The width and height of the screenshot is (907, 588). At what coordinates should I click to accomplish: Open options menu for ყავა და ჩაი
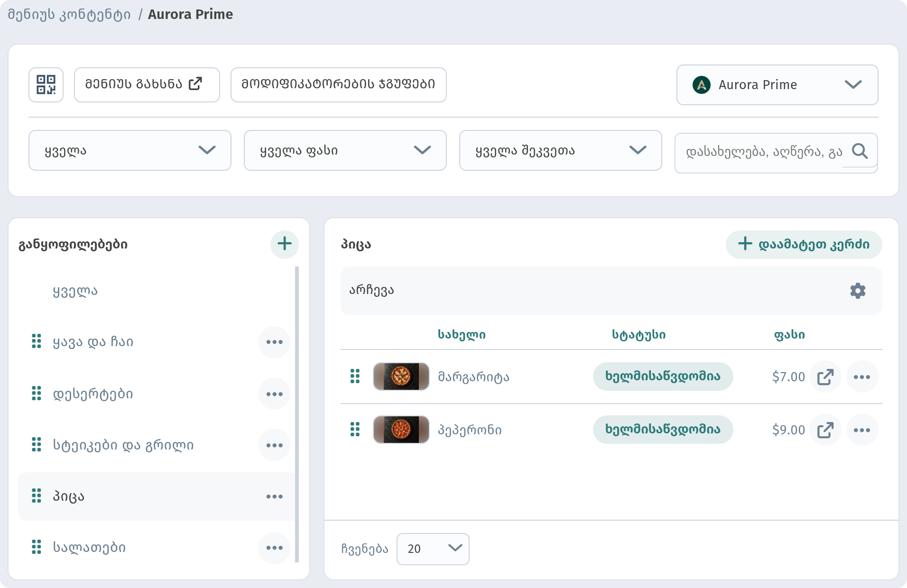274,342
